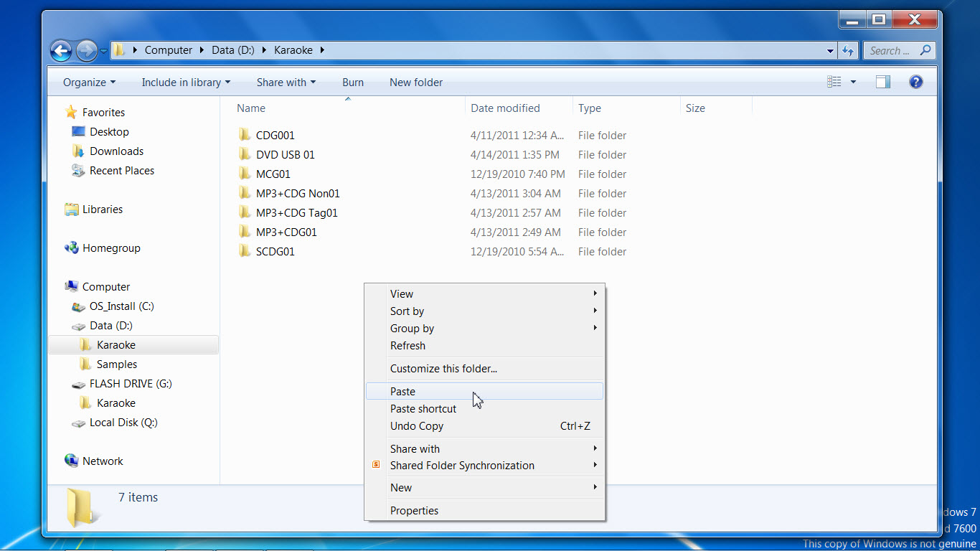Image resolution: width=980 pixels, height=551 pixels.
Task: Open the view options dropdown arrow
Action: [x=853, y=82]
